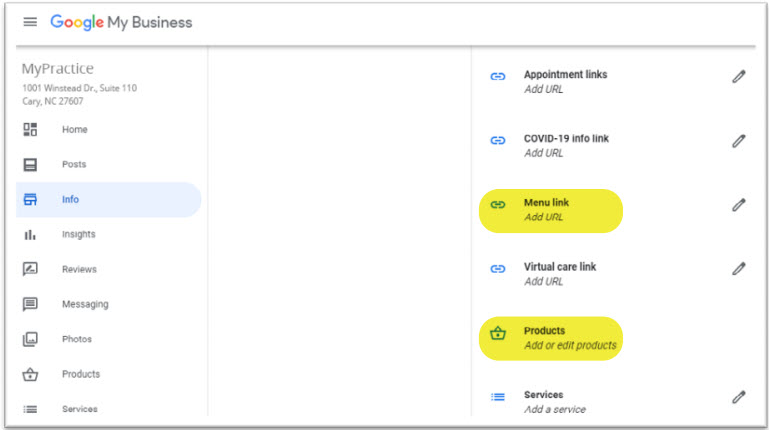The image size is (769, 430).
Task: Click the Google My Business logo
Action: tap(121, 22)
